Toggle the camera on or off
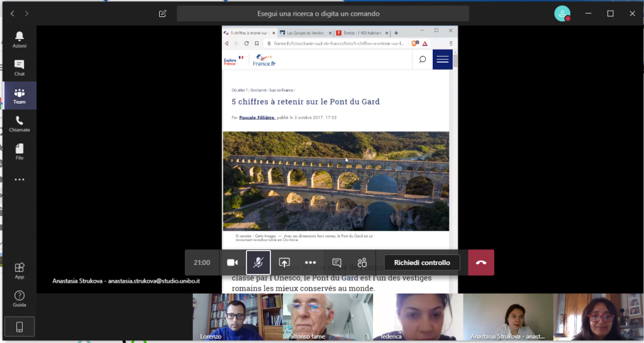Viewport: 644px width, 343px height. tap(233, 263)
